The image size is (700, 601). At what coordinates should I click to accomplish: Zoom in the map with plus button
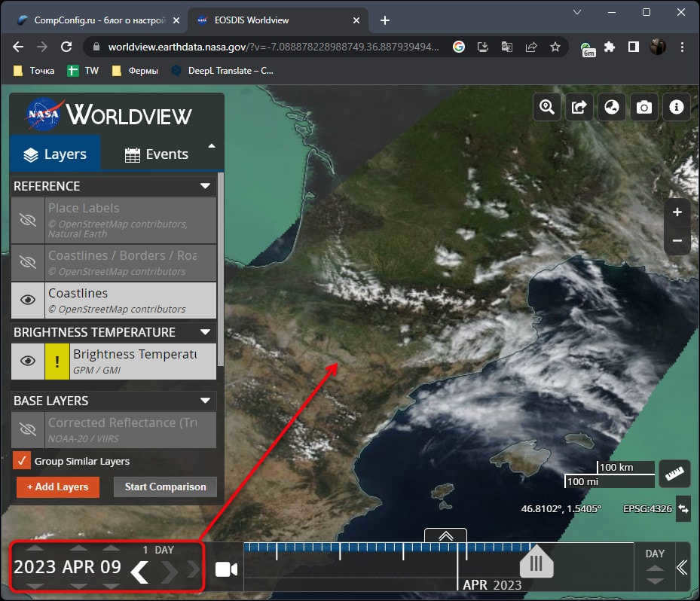pyautogui.click(x=677, y=212)
